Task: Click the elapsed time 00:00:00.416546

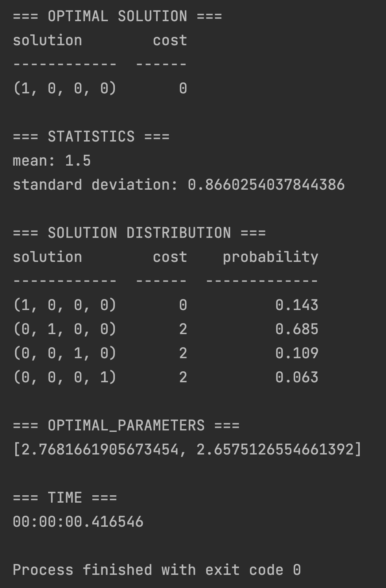Action: [x=78, y=522]
